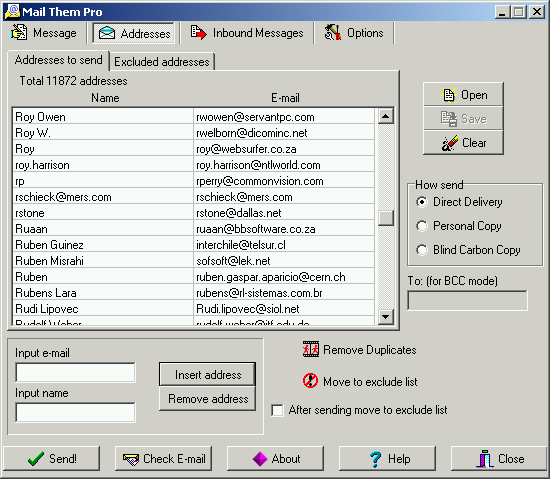Choose the Personal Copy send mode
Viewport: 550px width, 479px height.
(x=422, y=226)
